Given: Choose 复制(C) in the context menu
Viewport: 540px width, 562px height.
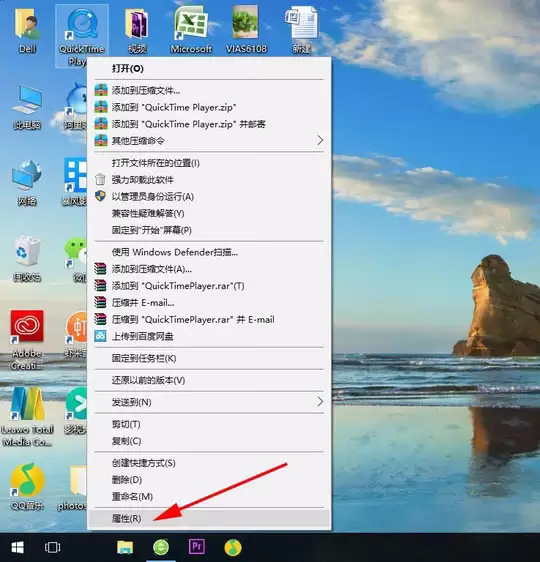Looking at the screenshot, I should coord(209,441).
